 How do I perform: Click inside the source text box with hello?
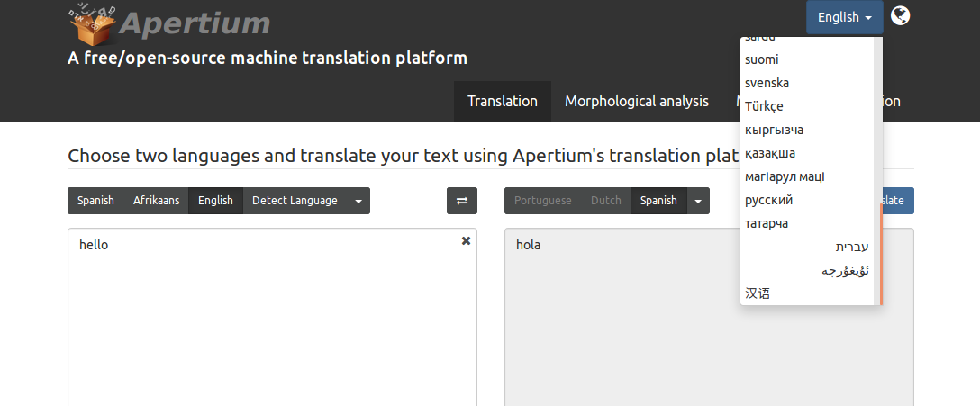coord(272,317)
